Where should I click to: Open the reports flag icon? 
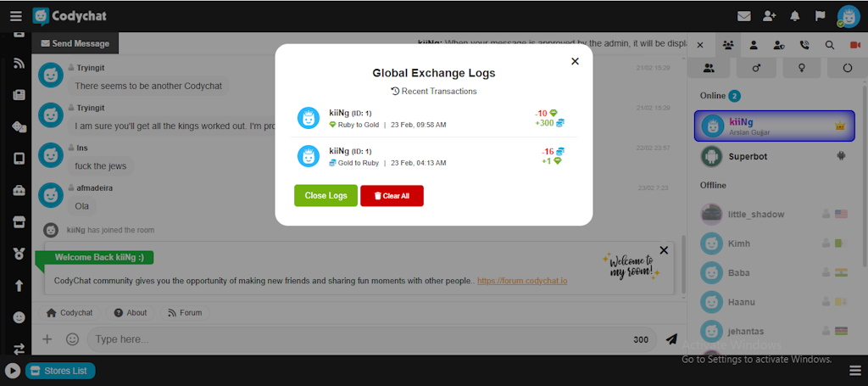tap(821, 17)
